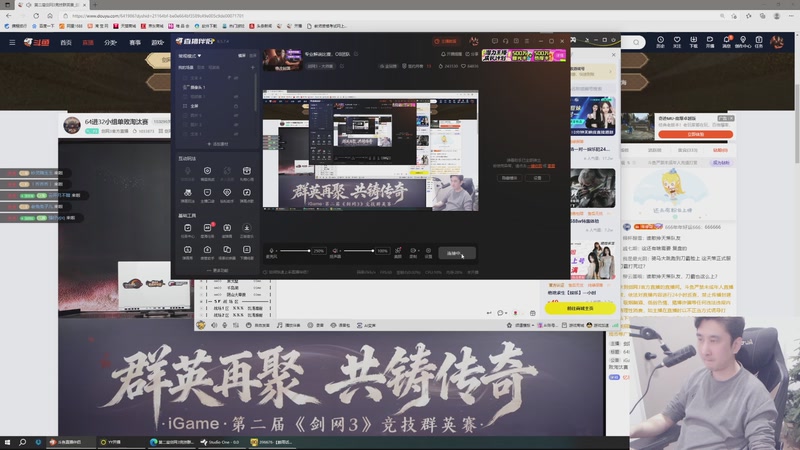Select 竖屏 portrait orientation option
This screenshot has width=800, height=450.
253,56
